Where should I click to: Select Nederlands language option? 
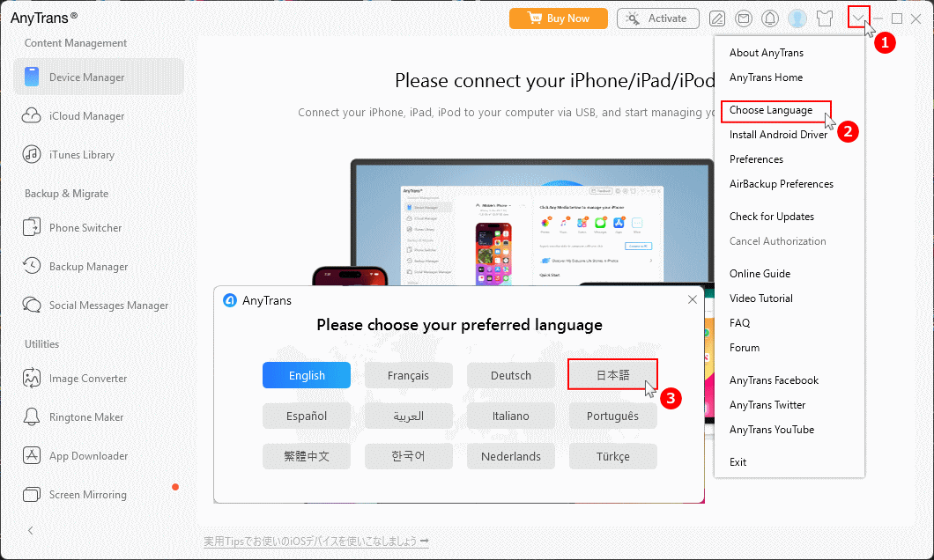coord(511,456)
